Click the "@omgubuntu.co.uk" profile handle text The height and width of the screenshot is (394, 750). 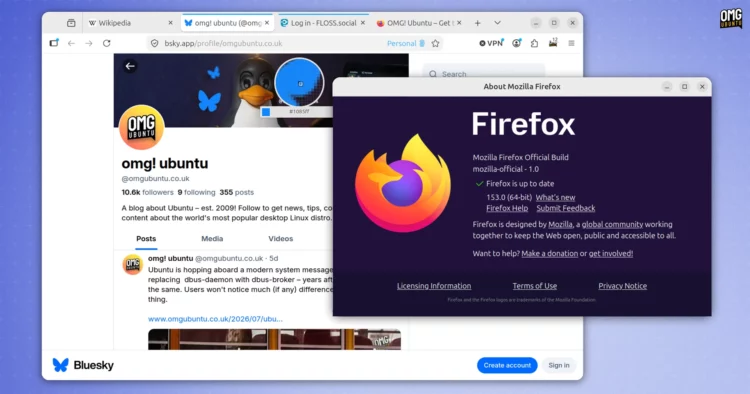[155, 178]
